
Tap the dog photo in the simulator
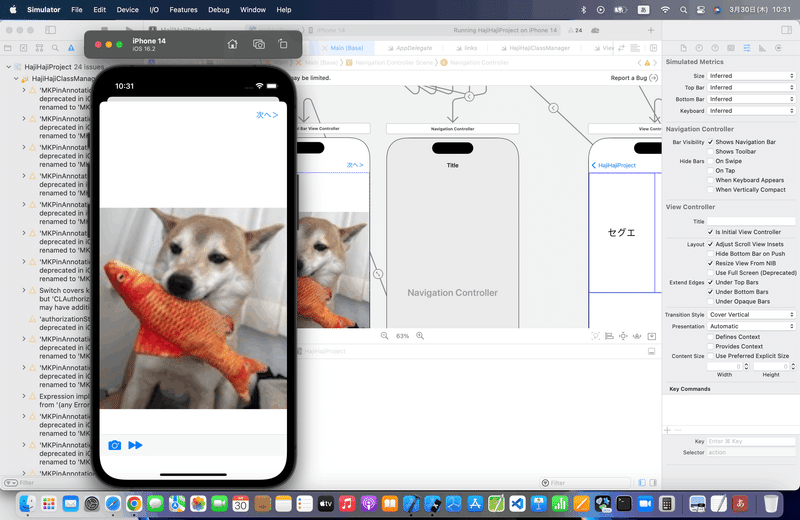pyautogui.click(x=193, y=308)
